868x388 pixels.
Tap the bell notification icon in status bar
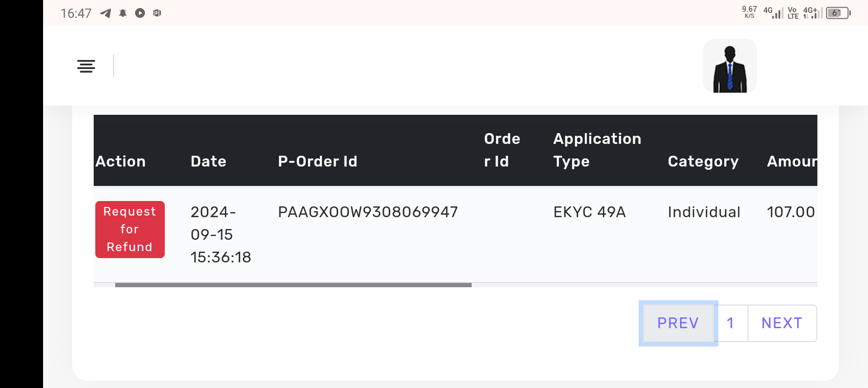(x=123, y=13)
